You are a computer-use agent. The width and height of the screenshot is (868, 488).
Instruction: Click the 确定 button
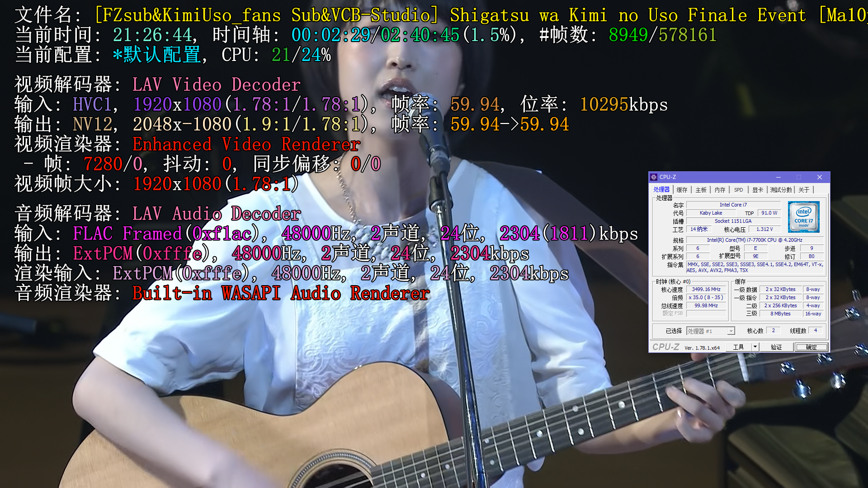coord(811,347)
